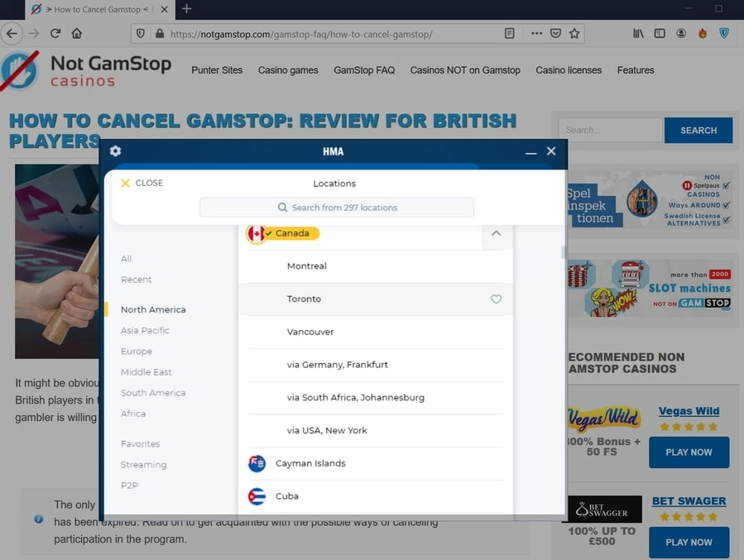Screen dimensions: 744x560
Task: Open the BET SWAGER link
Action: pyautogui.click(x=689, y=501)
